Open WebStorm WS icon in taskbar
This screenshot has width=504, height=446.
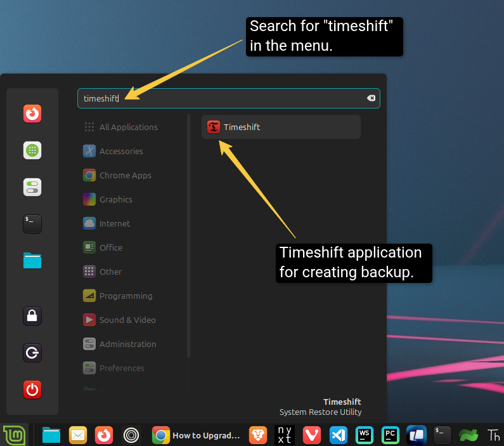pos(364,435)
